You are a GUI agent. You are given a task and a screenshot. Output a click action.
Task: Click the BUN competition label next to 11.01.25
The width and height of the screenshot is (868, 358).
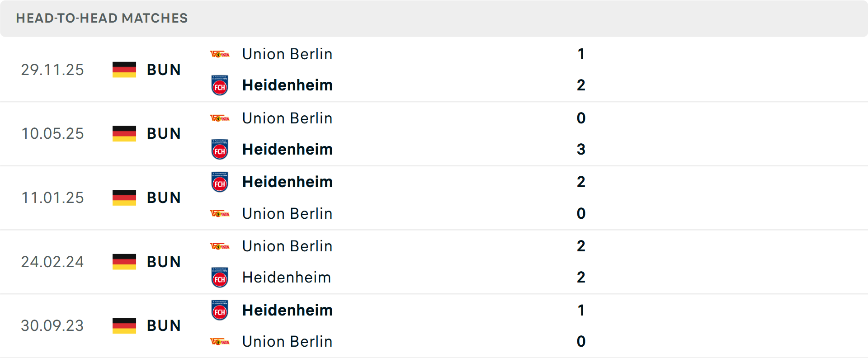click(164, 198)
